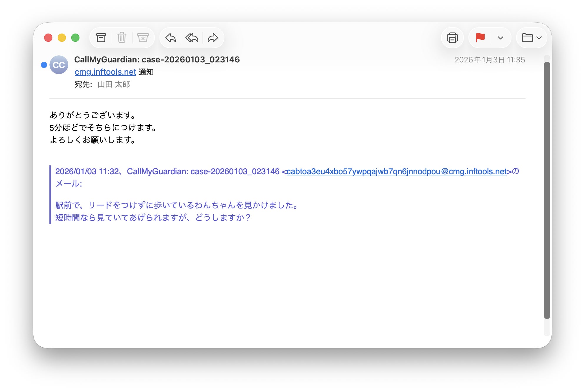Screen dimensions: 585x392
Task: Click the yellow minimize window button
Action: click(62, 38)
